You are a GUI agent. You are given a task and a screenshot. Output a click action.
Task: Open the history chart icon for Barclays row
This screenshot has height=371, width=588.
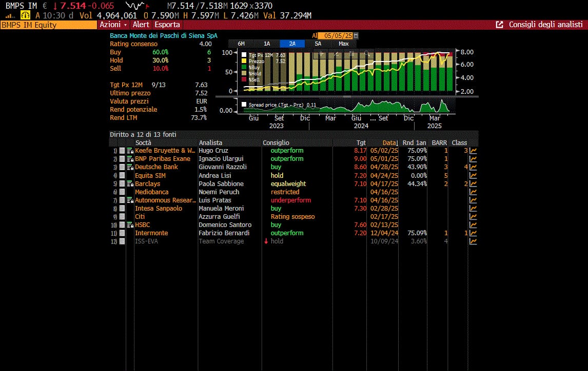coord(473,183)
